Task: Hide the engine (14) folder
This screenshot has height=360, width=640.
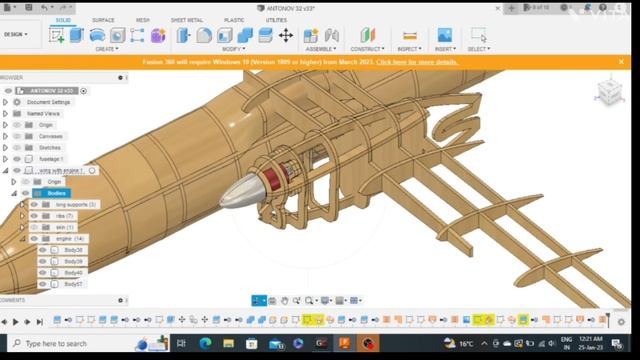Action: point(34,239)
